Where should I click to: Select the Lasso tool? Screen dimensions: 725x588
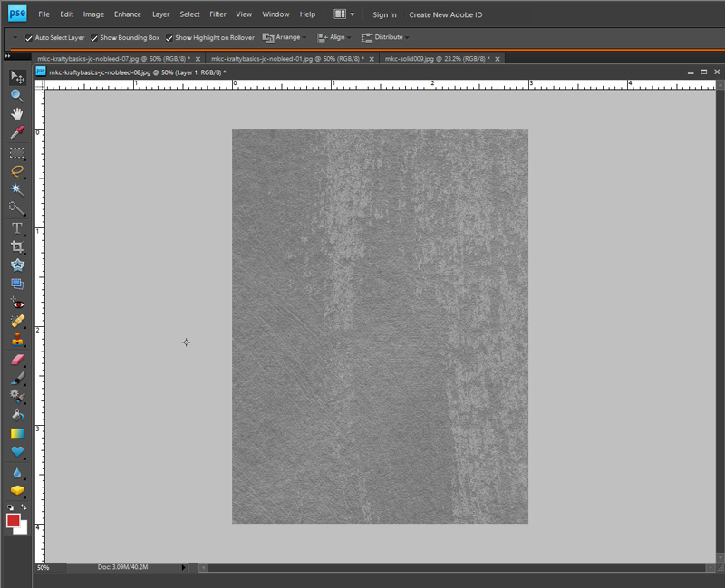point(17,171)
